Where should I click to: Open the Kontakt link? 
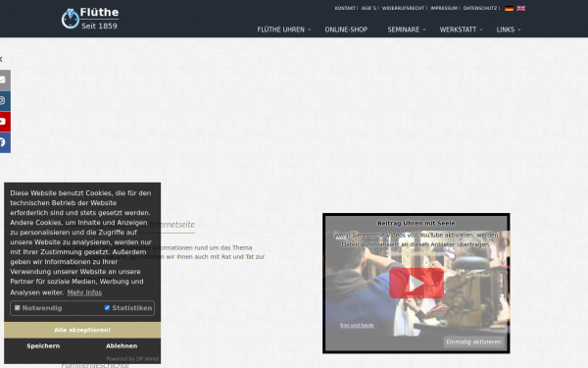point(345,8)
